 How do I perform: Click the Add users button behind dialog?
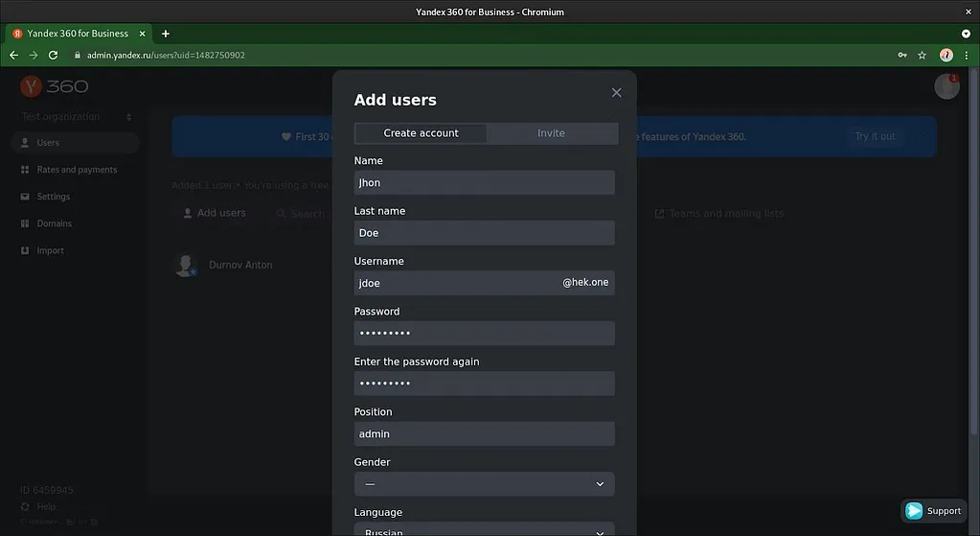pos(215,213)
